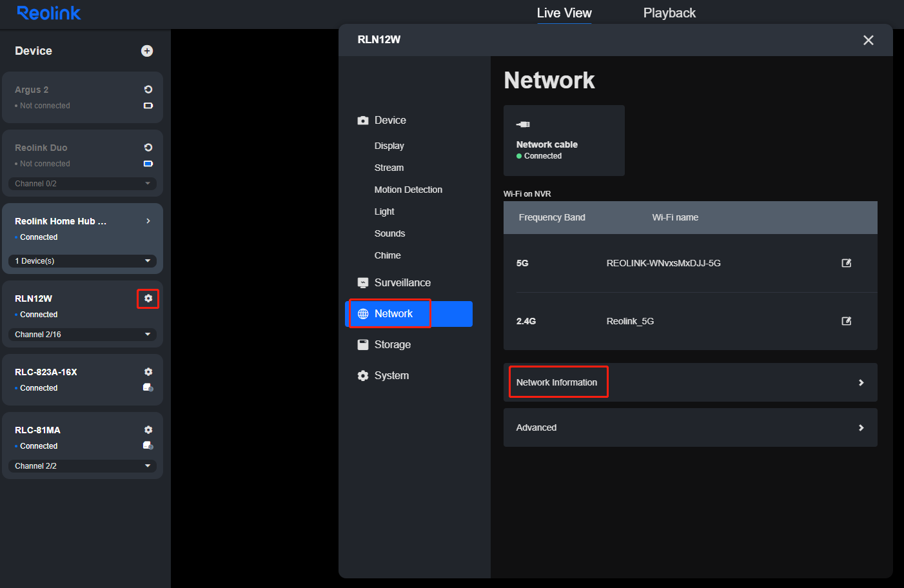The width and height of the screenshot is (904, 588).
Task: Click the Network cable status card
Action: [564, 141]
